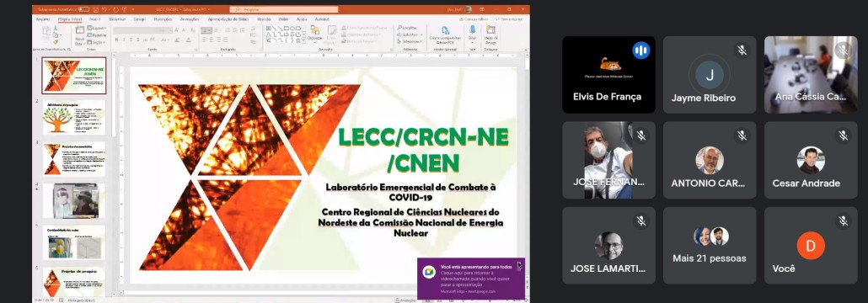Open the Arrange (Organizar) icon

pos(315,29)
